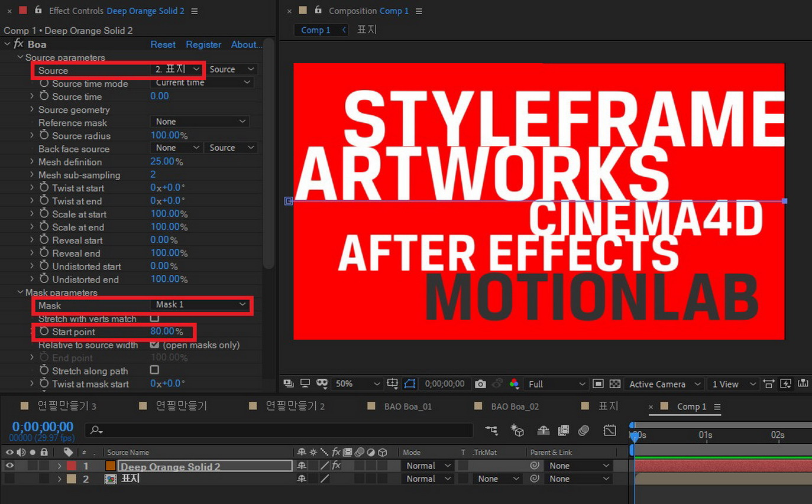Enable Motion Blur for composition icon

click(x=584, y=430)
